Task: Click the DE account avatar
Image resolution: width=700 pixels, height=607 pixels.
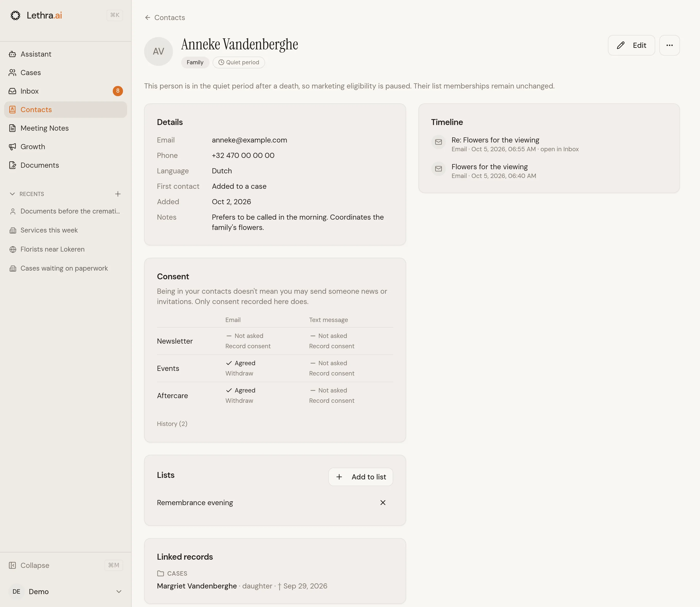Action: click(16, 591)
